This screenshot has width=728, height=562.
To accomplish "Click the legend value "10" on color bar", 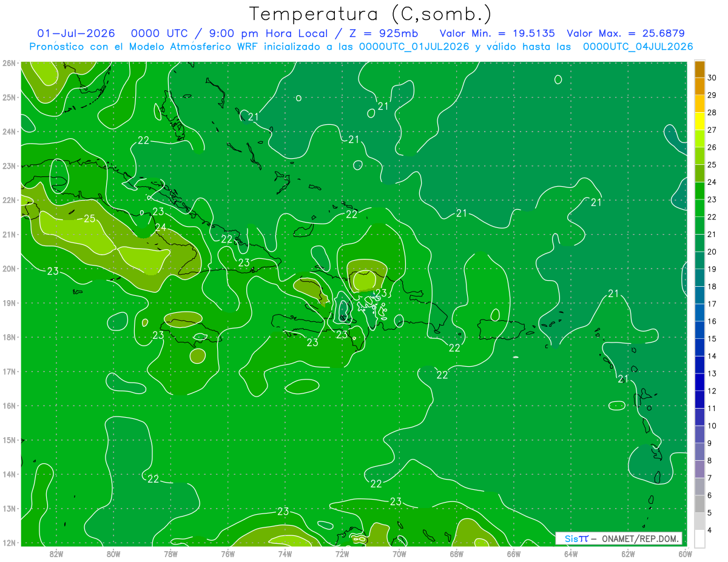I will coord(712,426).
